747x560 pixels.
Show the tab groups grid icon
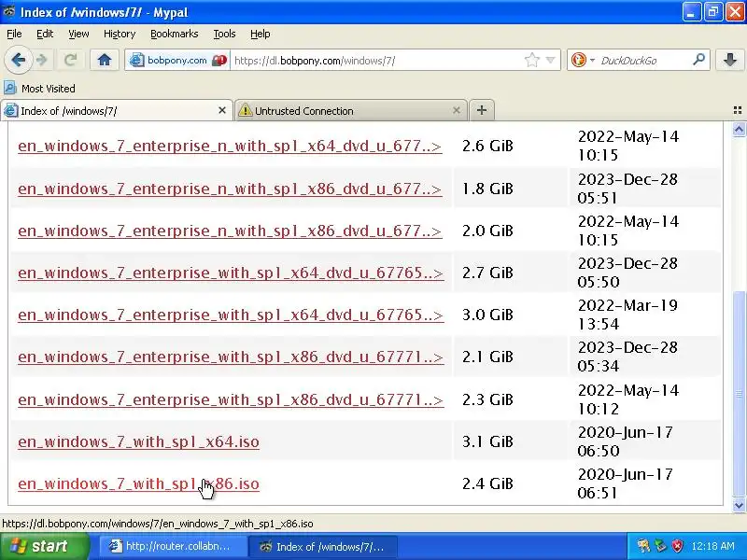point(738,110)
